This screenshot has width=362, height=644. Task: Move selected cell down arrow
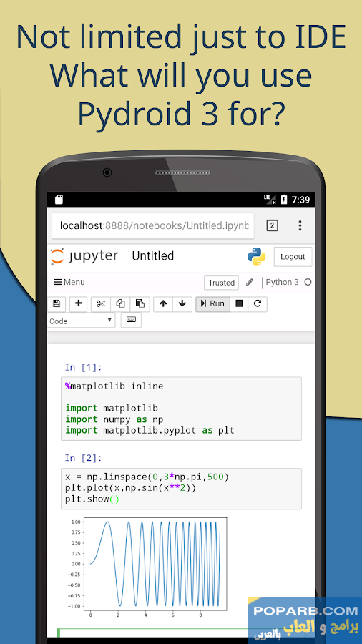[182, 304]
